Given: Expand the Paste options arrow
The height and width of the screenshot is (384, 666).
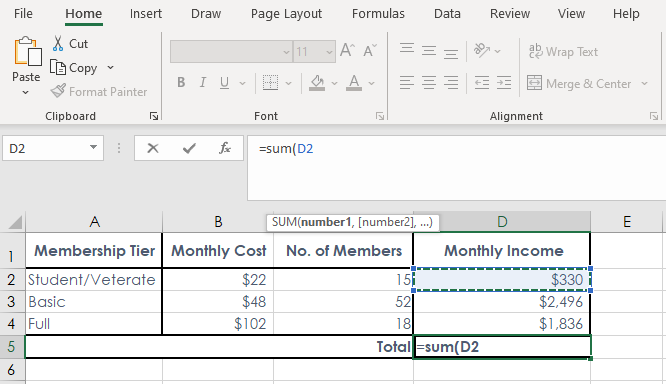Looking at the screenshot, I should [x=25, y=92].
